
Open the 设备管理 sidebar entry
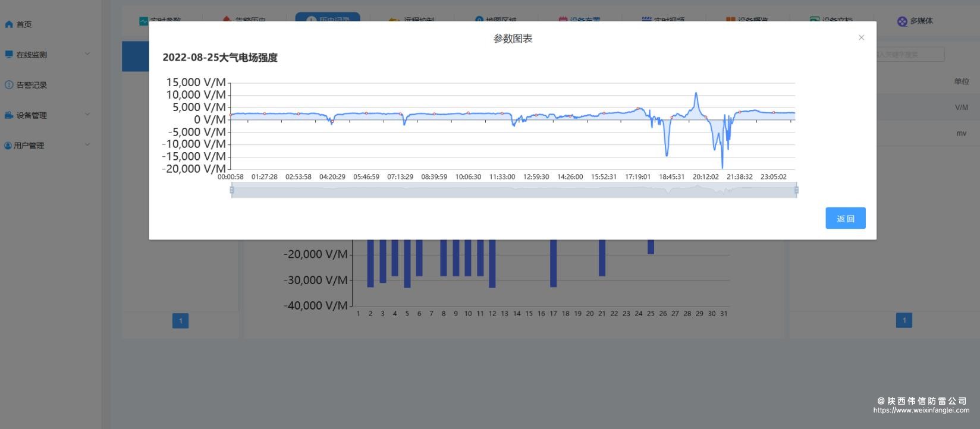point(32,115)
